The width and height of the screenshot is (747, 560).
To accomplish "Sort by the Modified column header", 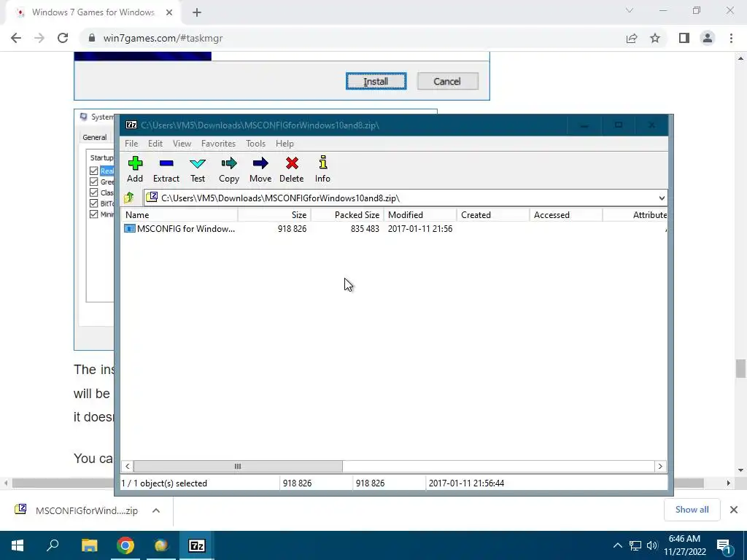I will click(420, 215).
